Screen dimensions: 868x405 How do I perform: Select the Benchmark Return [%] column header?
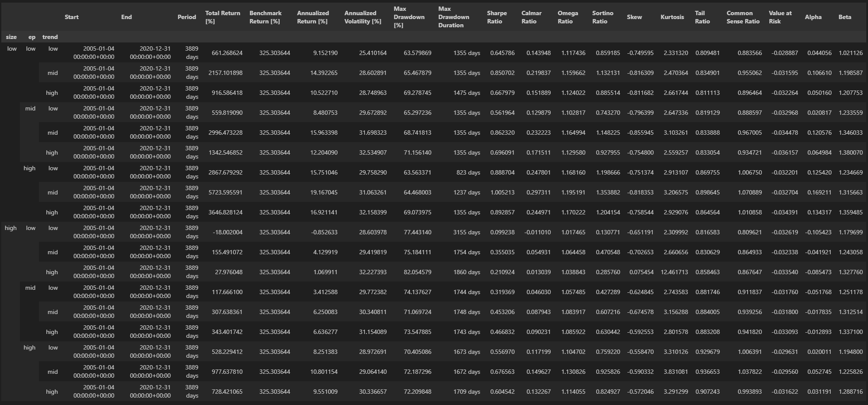click(x=265, y=17)
